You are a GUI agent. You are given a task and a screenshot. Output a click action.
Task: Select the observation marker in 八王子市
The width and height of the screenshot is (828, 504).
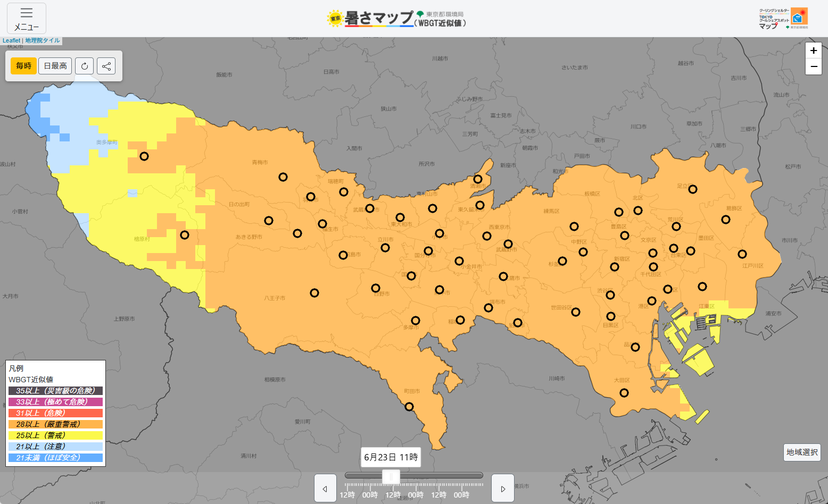tap(314, 293)
